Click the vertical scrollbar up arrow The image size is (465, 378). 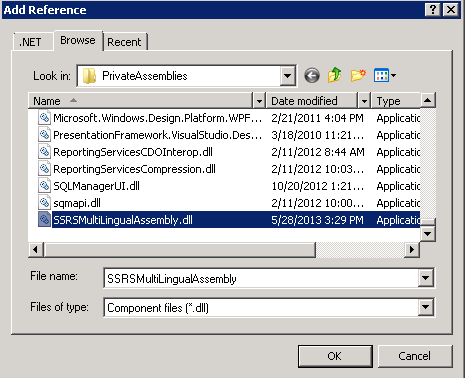[x=428, y=100]
